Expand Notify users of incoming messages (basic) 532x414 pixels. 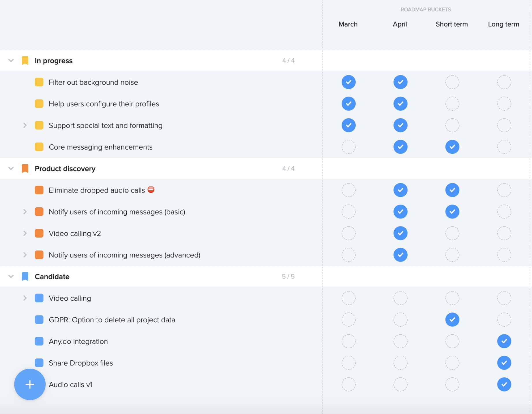tap(25, 212)
